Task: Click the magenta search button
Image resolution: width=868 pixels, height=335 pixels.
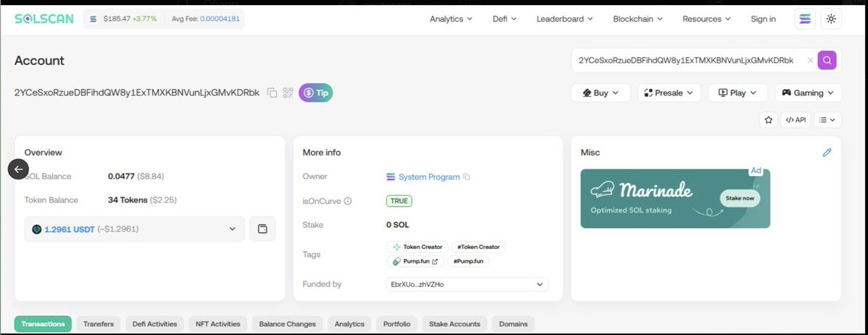Action: pyautogui.click(x=827, y=60)
